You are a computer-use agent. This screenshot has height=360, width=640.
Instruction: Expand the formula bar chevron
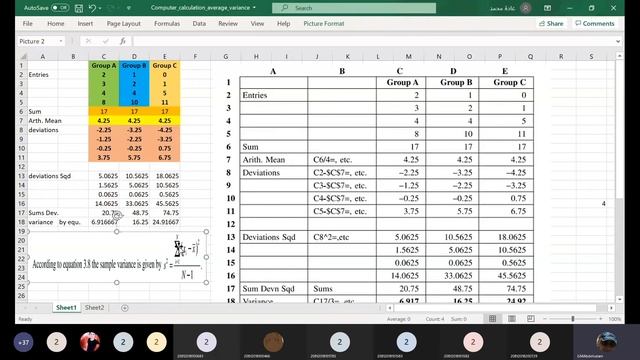[618, 41]
